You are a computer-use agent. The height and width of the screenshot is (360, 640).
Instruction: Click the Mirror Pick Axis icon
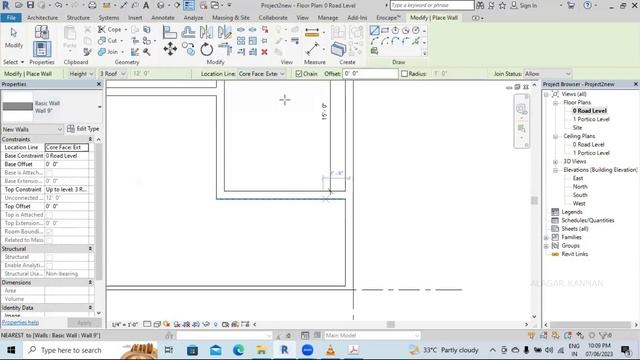[207, 32]
